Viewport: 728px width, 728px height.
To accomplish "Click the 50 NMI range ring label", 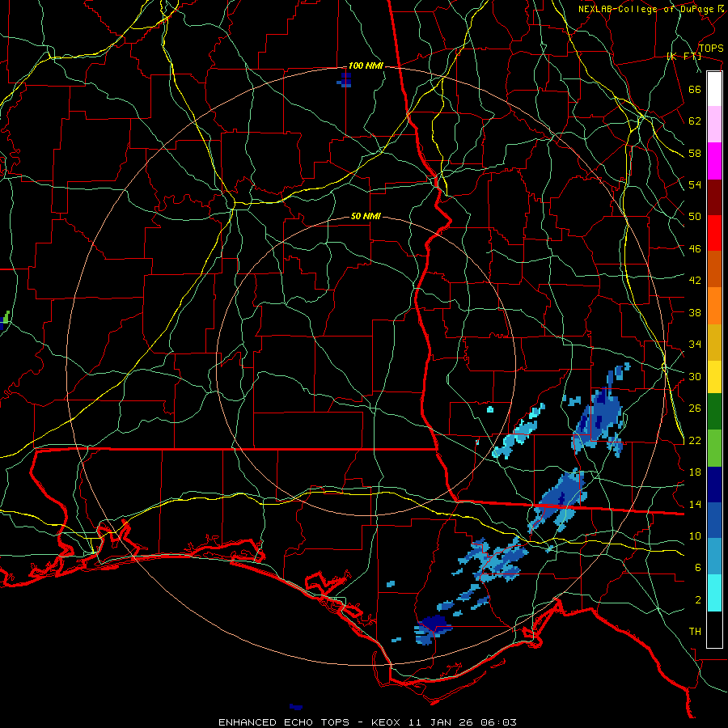I will [366, 216].
